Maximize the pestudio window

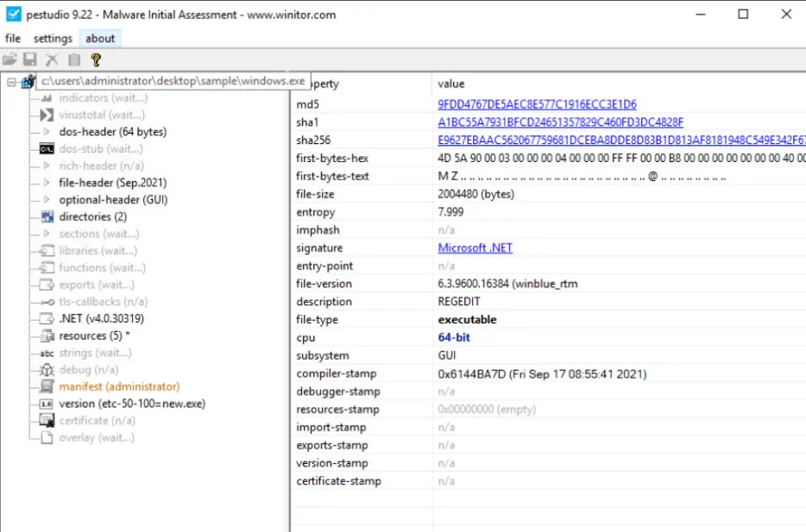743,15
